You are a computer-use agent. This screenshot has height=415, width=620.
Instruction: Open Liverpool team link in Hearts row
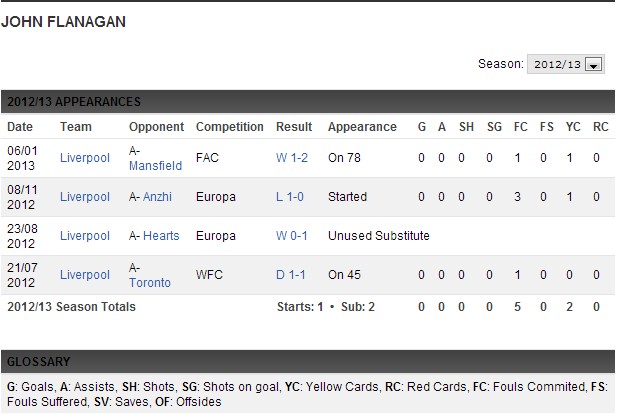coord(85,236)
